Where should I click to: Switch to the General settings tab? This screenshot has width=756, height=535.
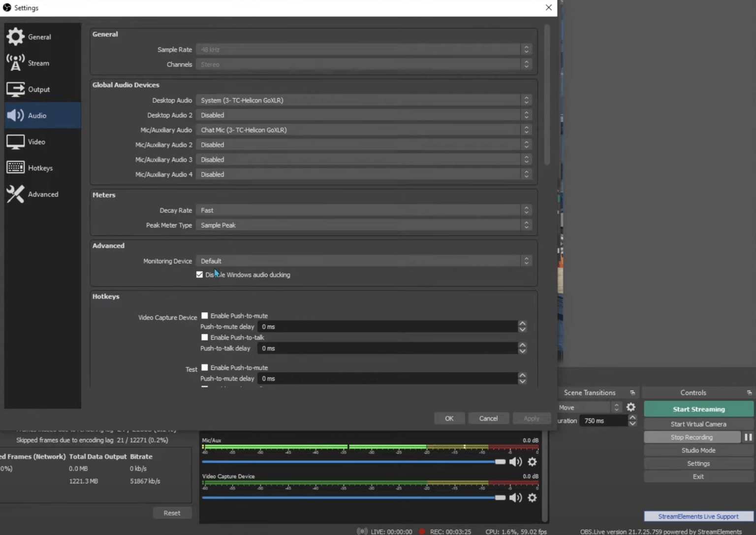pyautogui.click(x=39, y=36)
